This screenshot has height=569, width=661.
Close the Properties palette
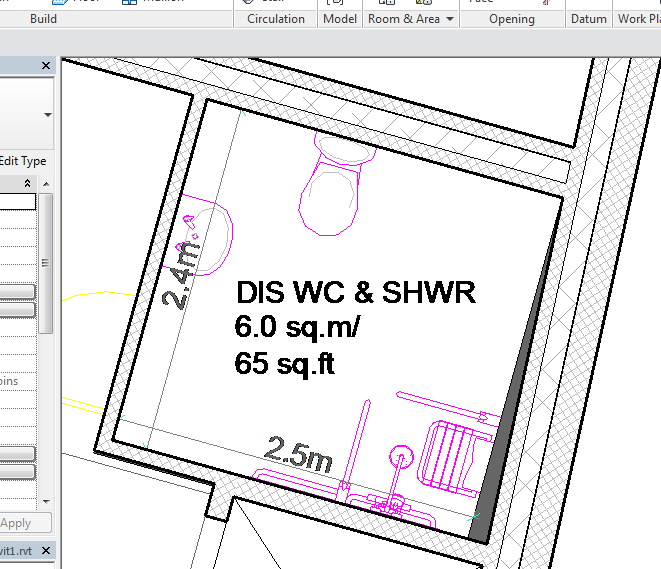46,66
